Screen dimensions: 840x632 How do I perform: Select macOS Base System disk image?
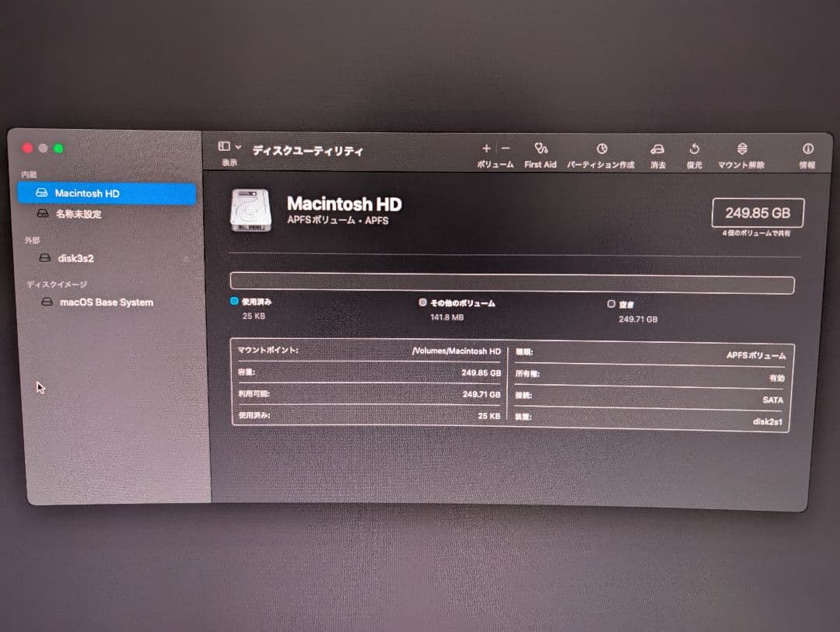[105, 302]
